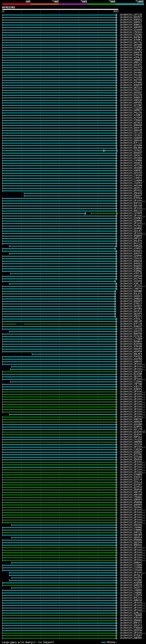
Task: Select the UniRef100_P41382 label
Action: [131, 75]
